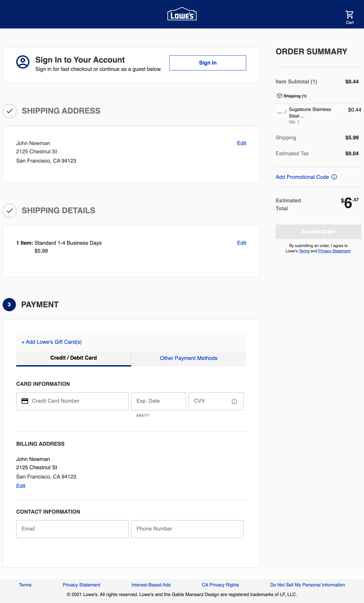The height and width of the screenshot is (603, 364).
Task: Expand Add Lowe's Gift Card(s)
Action: [x=52, y=342]
